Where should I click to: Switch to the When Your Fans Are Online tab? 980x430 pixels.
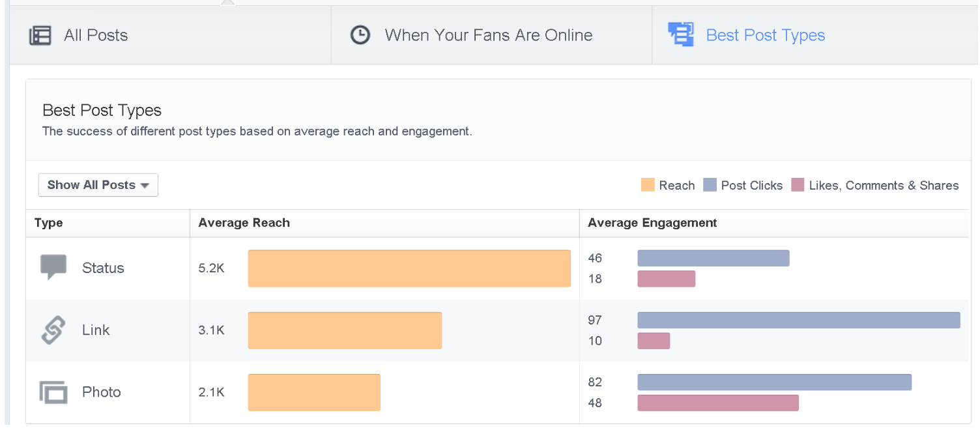tap(489, 35)
